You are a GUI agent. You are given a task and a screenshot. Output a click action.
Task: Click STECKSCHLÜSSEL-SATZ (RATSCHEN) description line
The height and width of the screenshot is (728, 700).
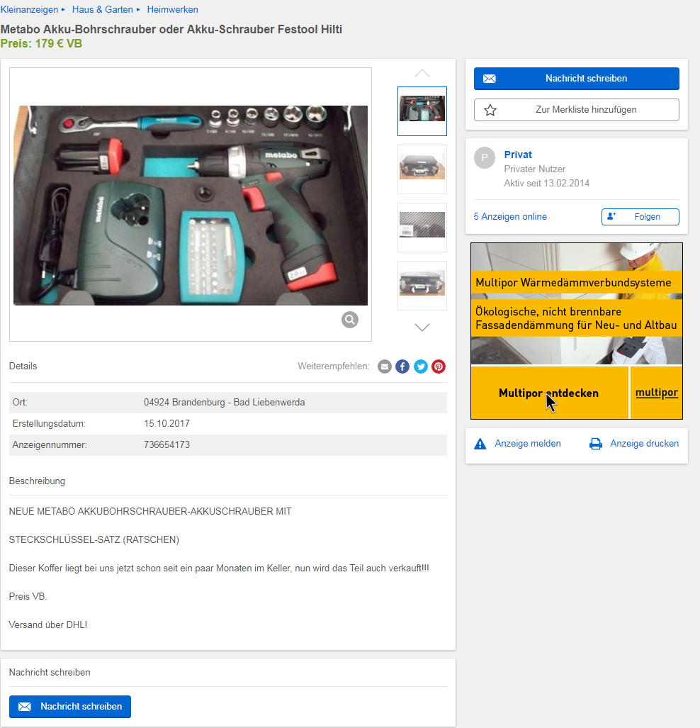coord(94,539)
